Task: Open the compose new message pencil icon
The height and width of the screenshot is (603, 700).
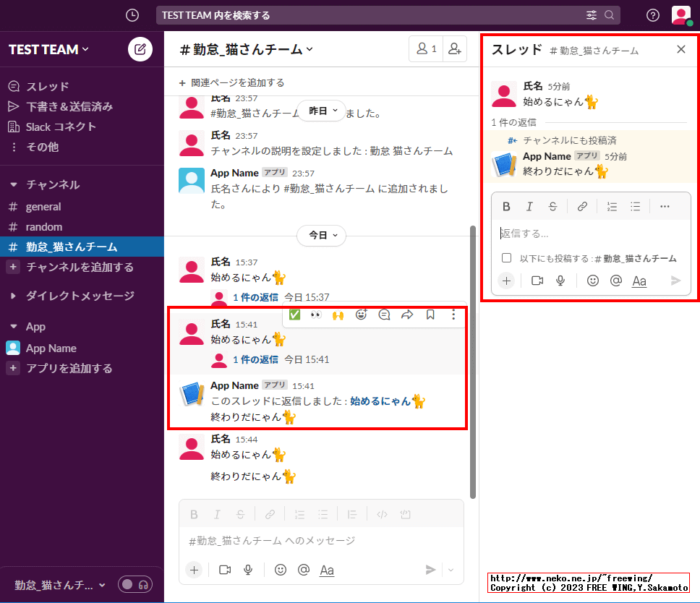Action: pyautogui.click(x=138, y=49)
